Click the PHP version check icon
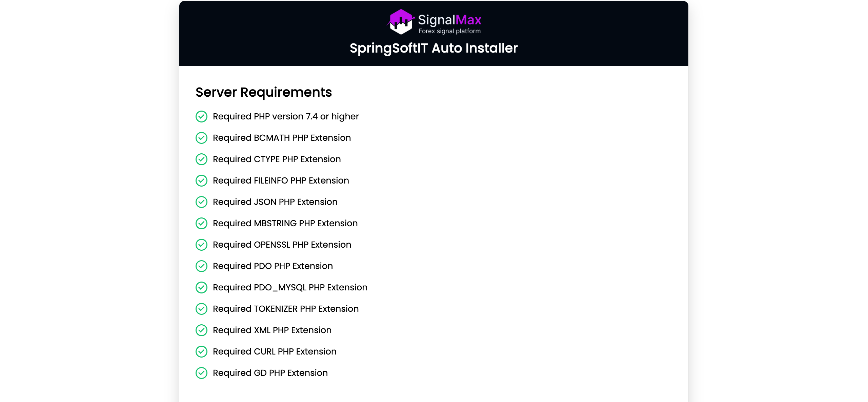The image size is (868, 402). [x=201, y=116]
